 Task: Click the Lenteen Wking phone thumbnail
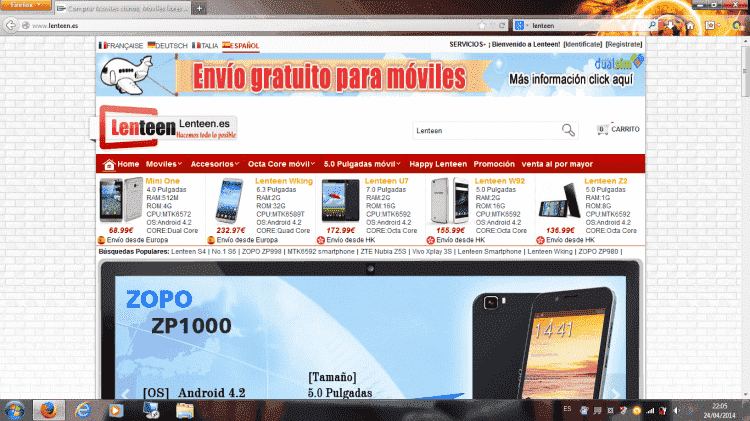[230, 201]
